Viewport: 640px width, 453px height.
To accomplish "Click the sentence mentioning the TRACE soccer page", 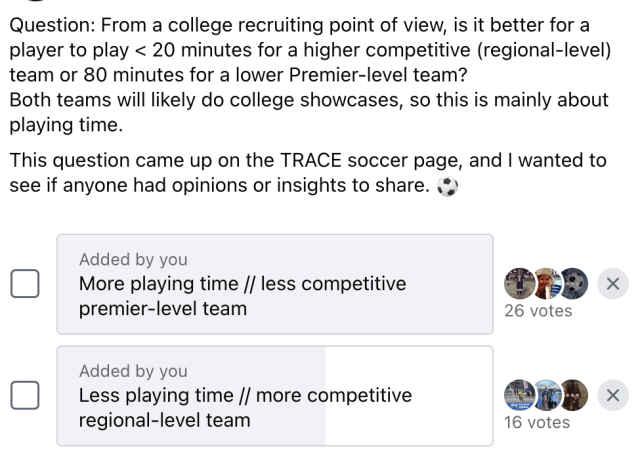I will click(x=308, y=173).
